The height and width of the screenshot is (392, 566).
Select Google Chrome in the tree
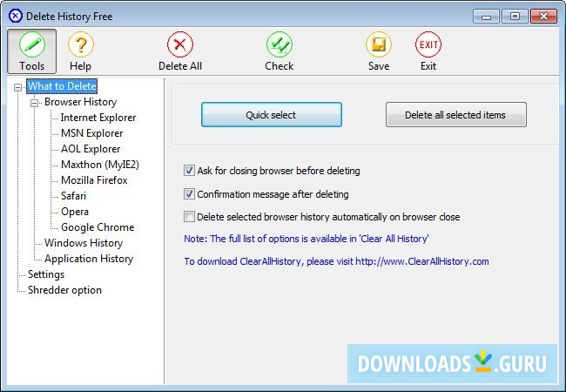tap(98, 227)
